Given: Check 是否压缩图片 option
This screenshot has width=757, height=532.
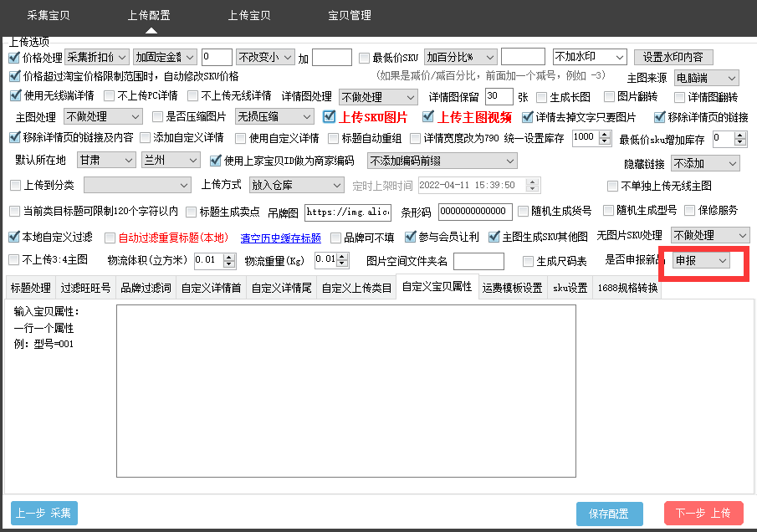Looking at the screenshot, I should [x=157, y=117].
